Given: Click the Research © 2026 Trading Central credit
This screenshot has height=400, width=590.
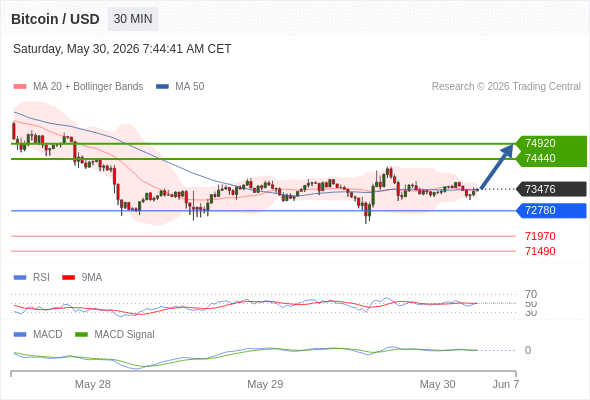Looking at the screenshot, I should (x=506, y=87).
